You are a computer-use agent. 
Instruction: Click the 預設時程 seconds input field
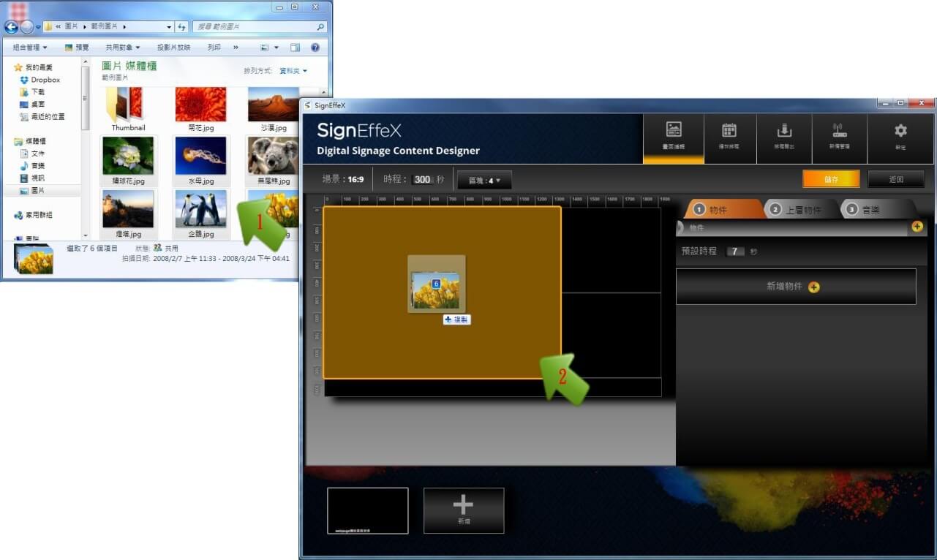coord(735,251)
